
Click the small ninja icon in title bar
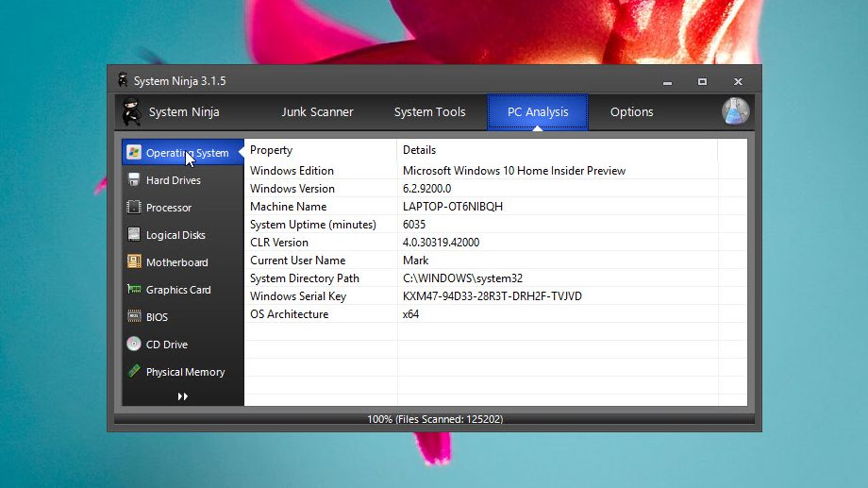(123, 80)
